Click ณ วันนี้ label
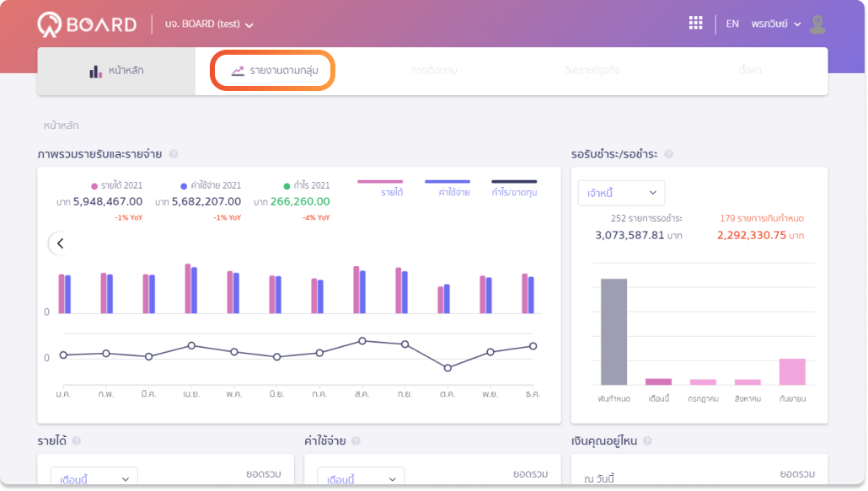The width and height of the screenshot is (868, 491). [x=599, y=479]
